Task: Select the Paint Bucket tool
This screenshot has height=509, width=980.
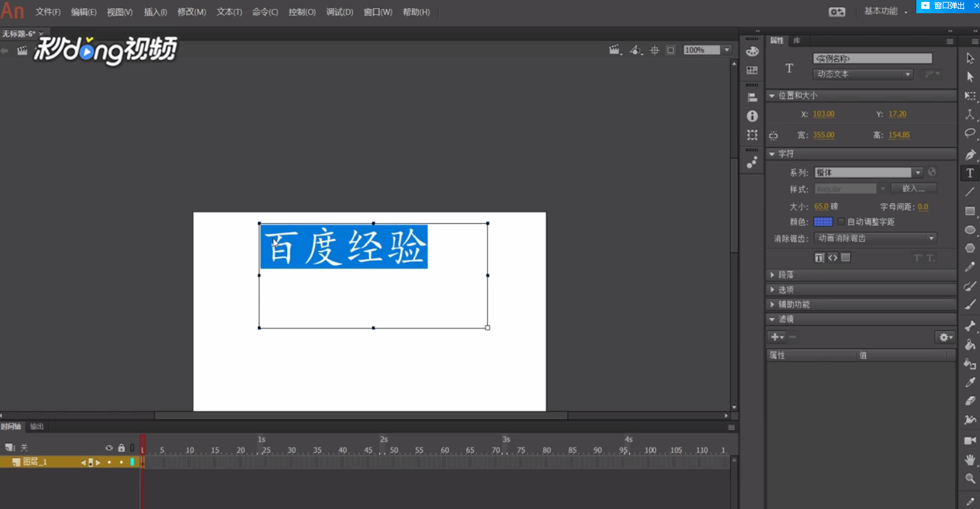Action: click(x=970, y=344)
